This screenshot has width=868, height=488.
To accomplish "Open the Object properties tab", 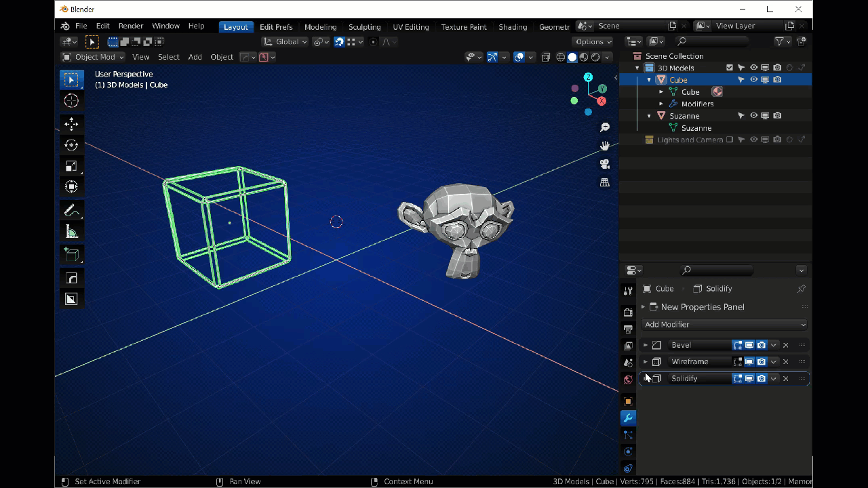I will coord(628,401).
